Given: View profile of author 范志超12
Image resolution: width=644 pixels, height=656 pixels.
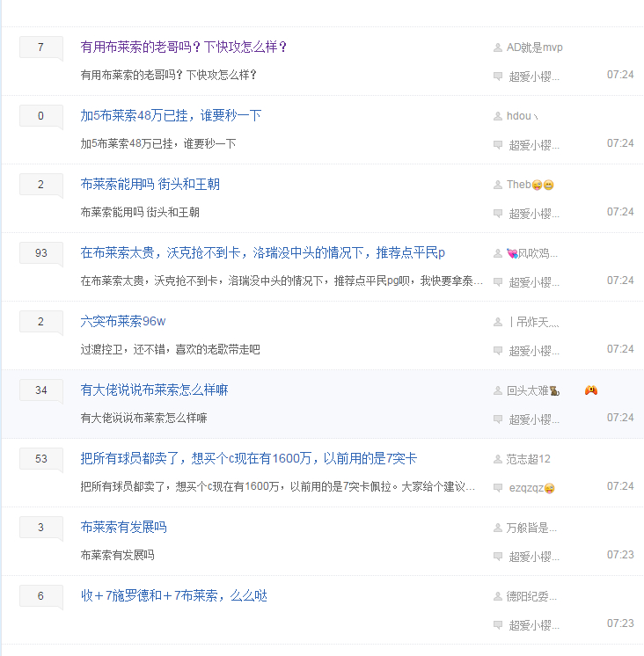Looking at the screenshot, I should [528, 459].
